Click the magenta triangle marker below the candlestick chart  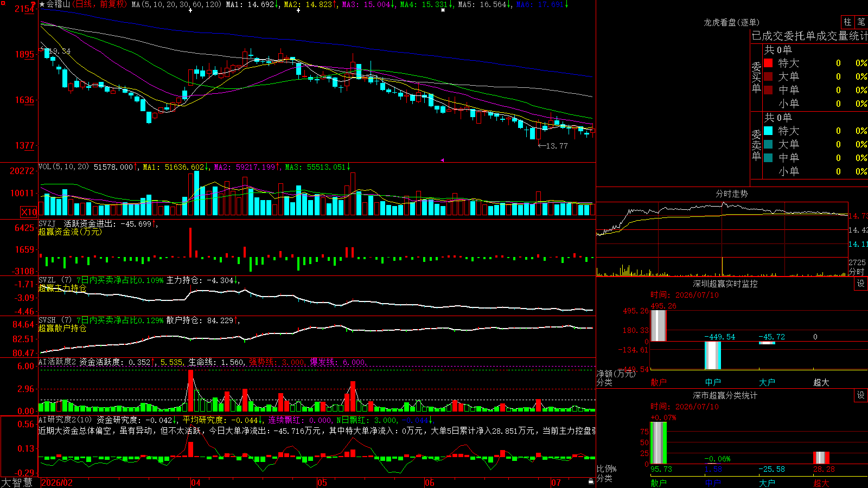point(442,160)
